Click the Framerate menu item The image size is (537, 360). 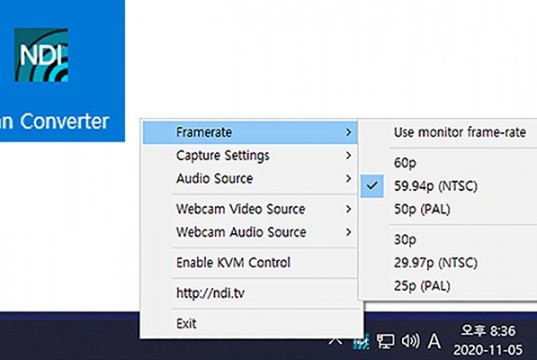[x=250, y=132]
